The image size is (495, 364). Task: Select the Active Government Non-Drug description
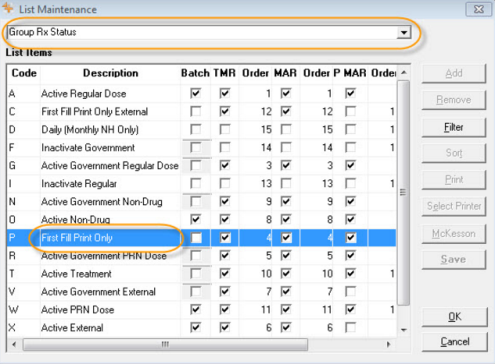pos(102,202)
